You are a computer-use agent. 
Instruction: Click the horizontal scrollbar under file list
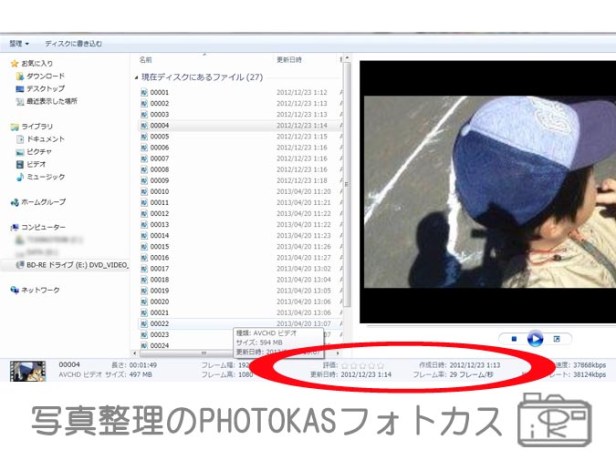tap(204, 353)
